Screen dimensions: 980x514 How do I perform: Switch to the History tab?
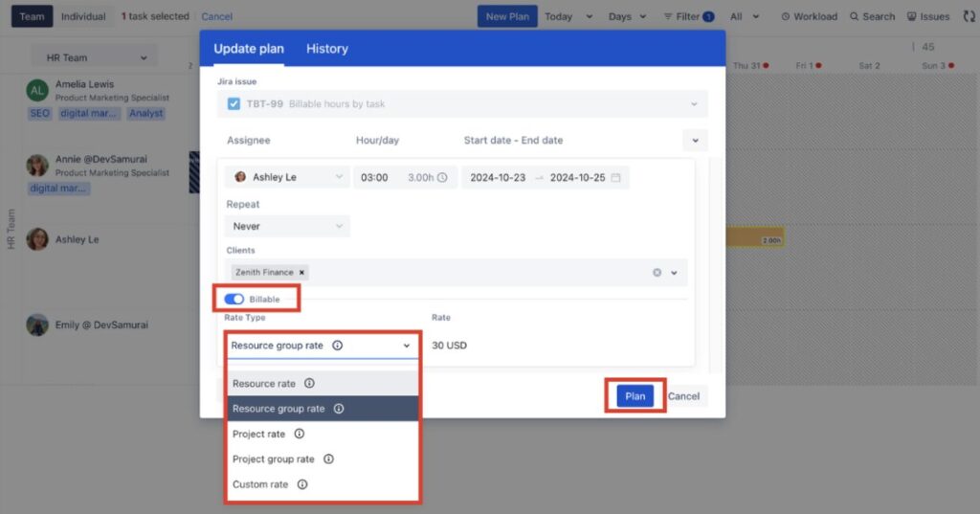tap(327, 48)
